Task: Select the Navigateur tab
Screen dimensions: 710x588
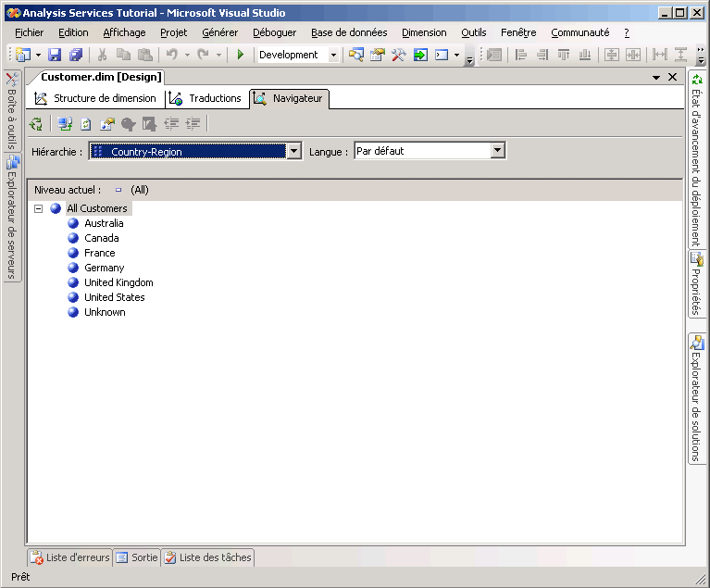Action: [x=289, y=98]
